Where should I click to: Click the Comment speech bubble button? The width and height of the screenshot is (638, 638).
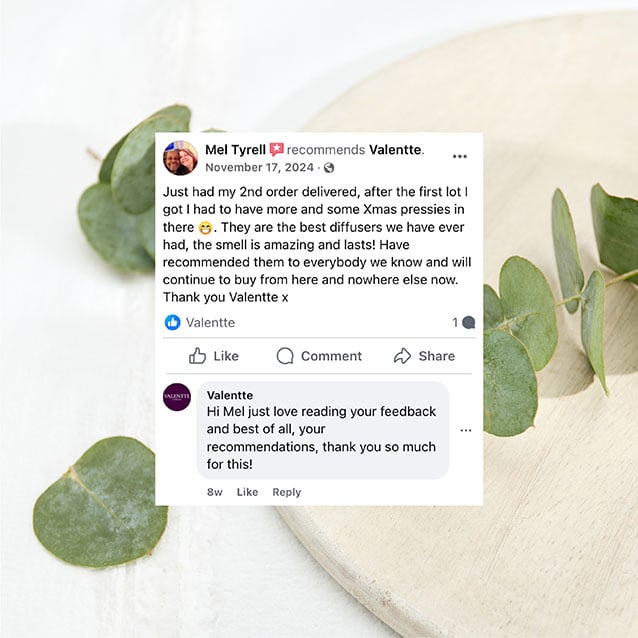(319, 356)
